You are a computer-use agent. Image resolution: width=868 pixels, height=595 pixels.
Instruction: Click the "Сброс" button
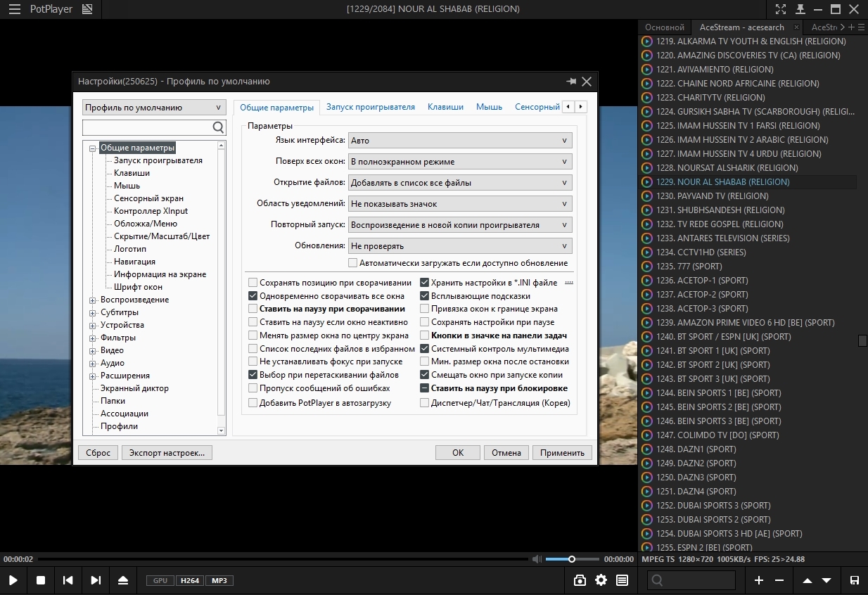pyautogui.click(x=98, y=452)
